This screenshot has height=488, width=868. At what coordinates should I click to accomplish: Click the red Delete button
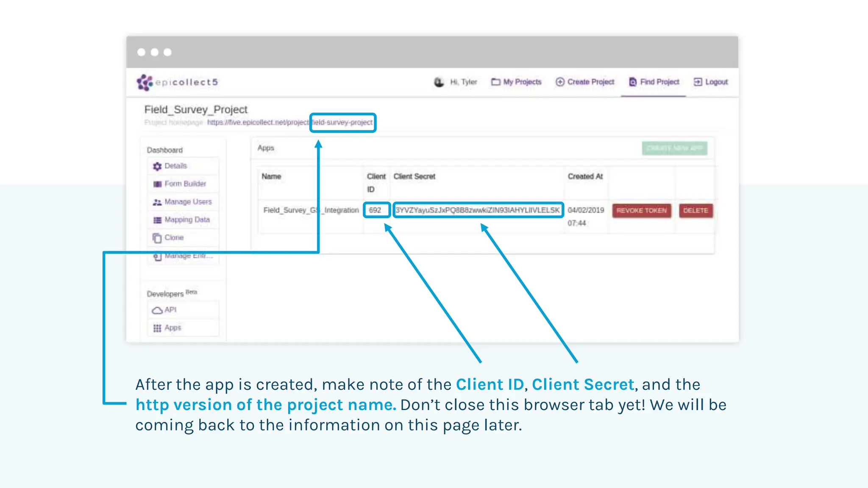696,211
